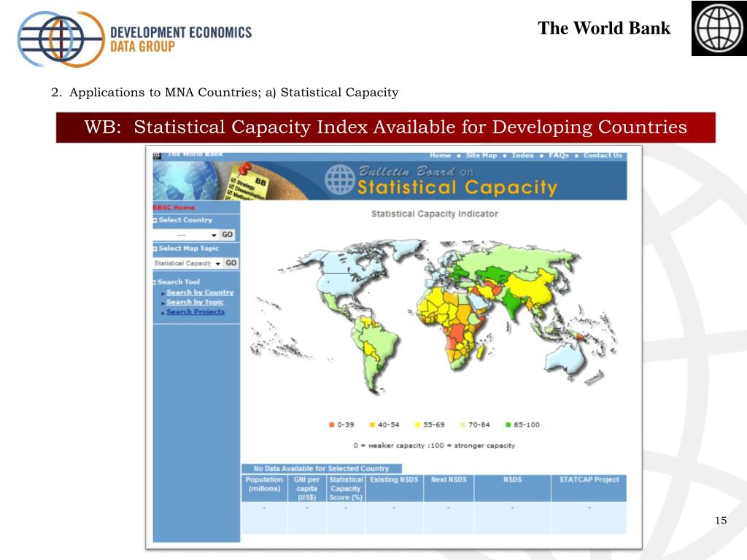
Task: Open Search by Country link
Action: pos(200,292)
